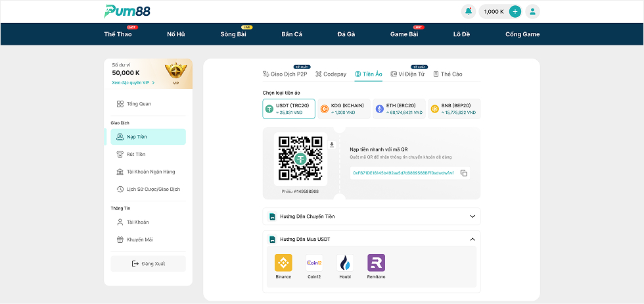Open Nổ Hũ menu

coord(176,34)
